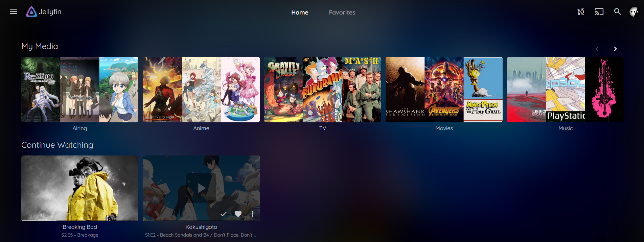Open the Anime library card
Screen dimensions: 644x242
click(x=201, y=90)
